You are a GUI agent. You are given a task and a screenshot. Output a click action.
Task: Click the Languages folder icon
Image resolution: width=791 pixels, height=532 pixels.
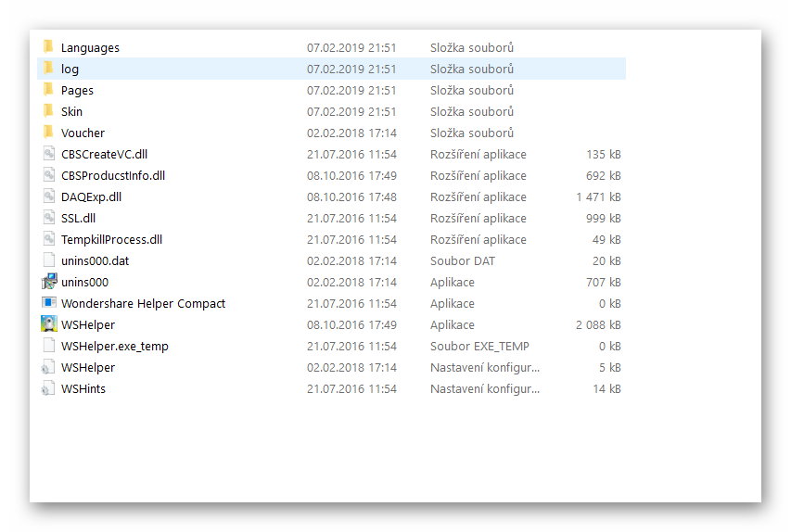pyautogui.click(x=48, y=47)
